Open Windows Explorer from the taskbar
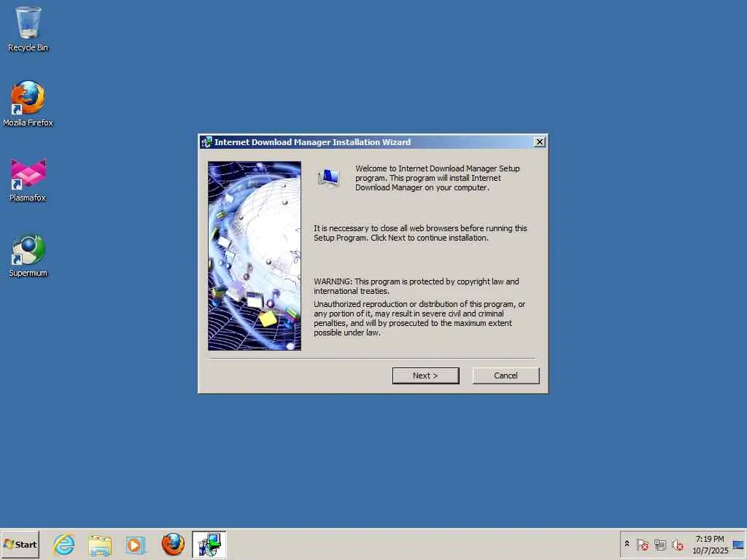Image resolution: width=747 pixels, height=560 pixels. 99,545
